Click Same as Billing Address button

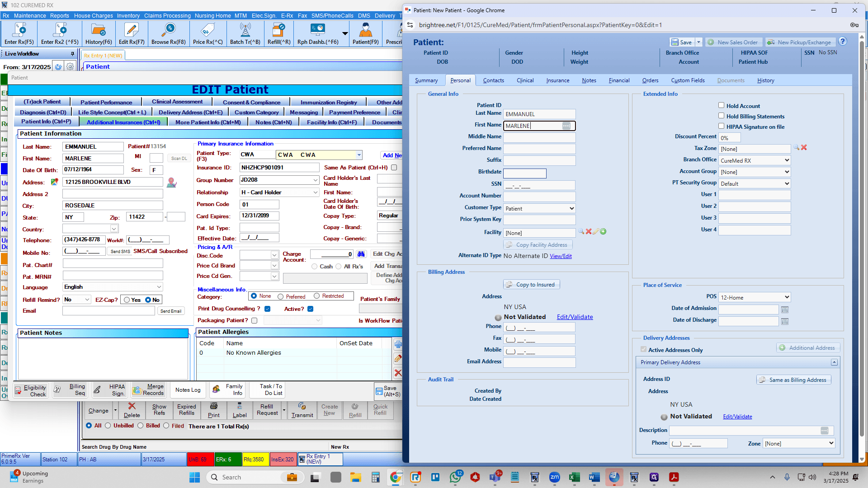click(793, 380)
